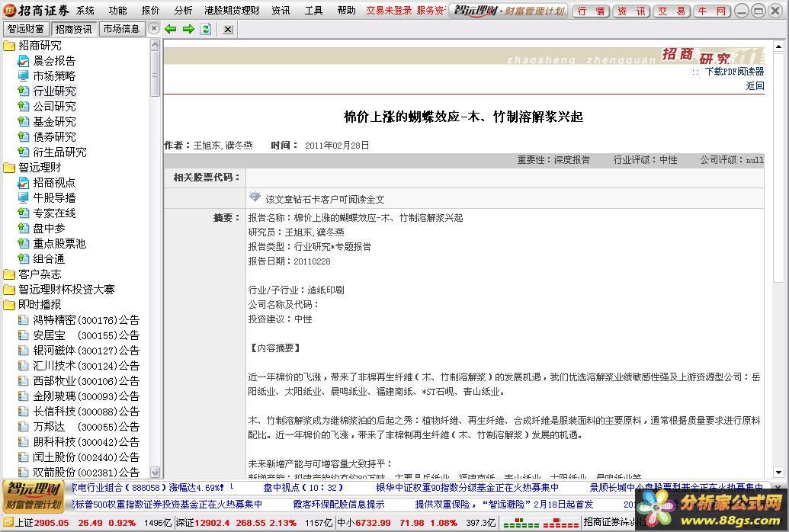
Task: Click the refresh page icon
Action: (x=206, y=29)
